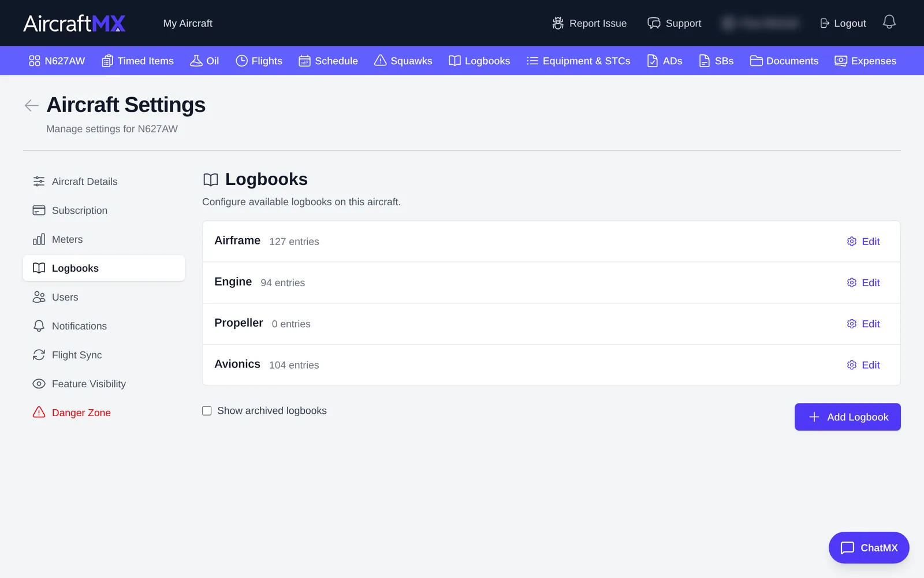Screen dimensions: 924x578
Task: Open the Danger Zone section
Action: point(104,413)
